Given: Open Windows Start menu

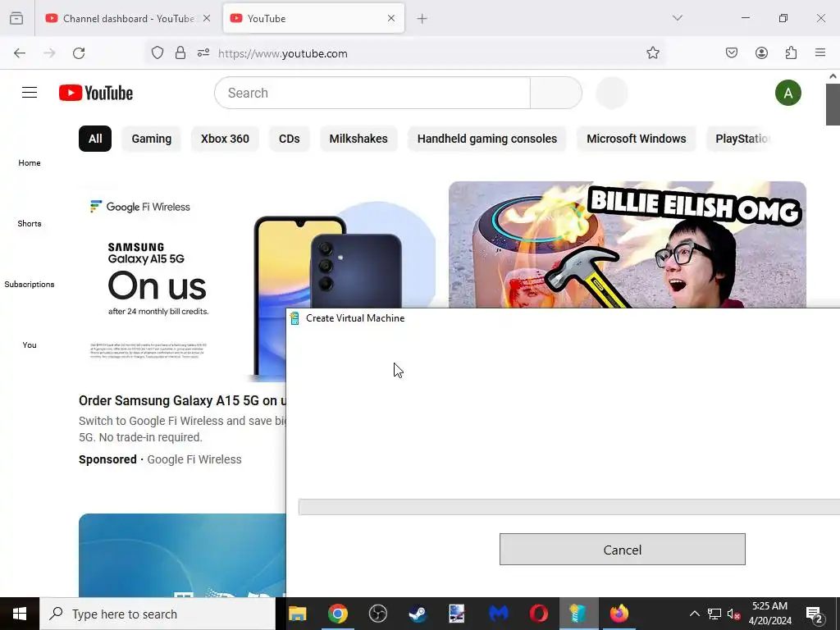Looking at the screenshot, I should click(x=20, y=614).
